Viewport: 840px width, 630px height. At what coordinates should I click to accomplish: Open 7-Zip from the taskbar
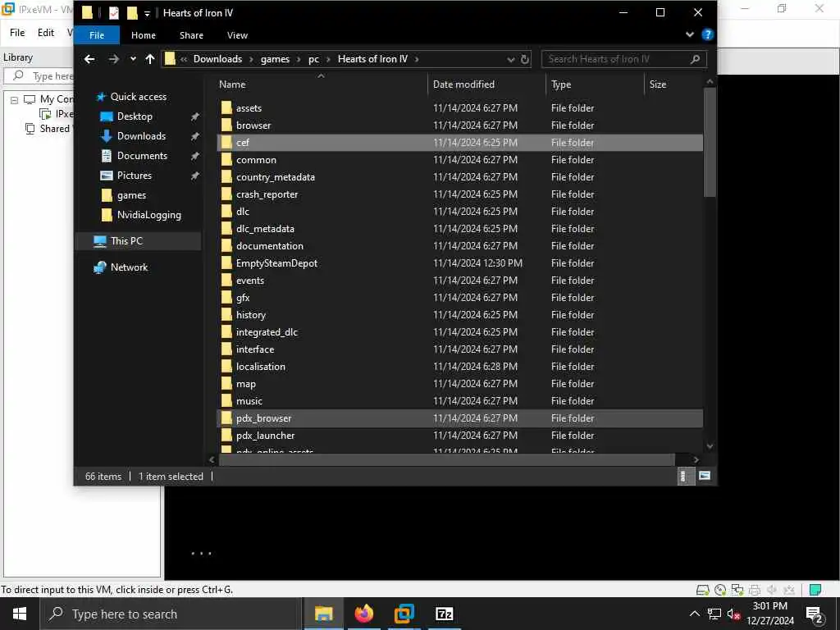pos(444,614)
